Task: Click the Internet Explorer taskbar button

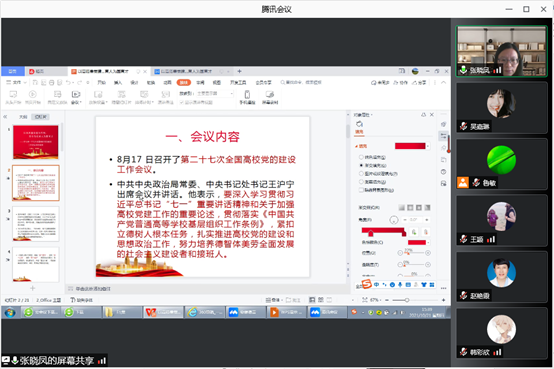Action: (204, 312)
